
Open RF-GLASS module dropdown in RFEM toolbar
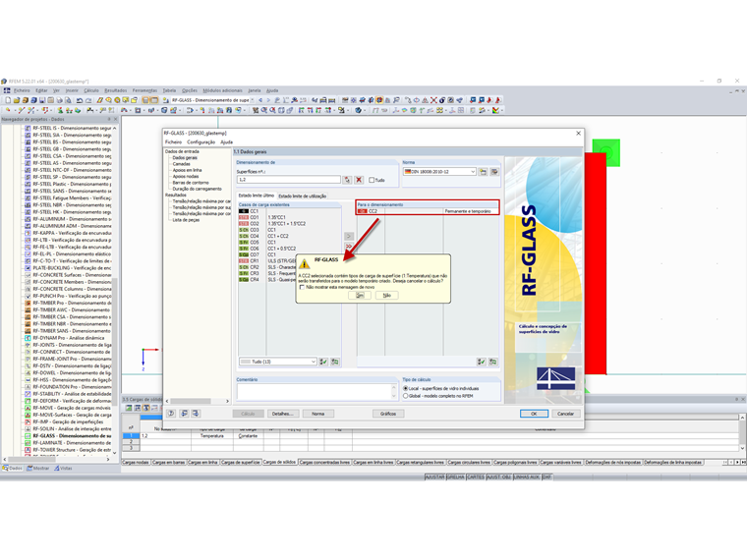253,100
